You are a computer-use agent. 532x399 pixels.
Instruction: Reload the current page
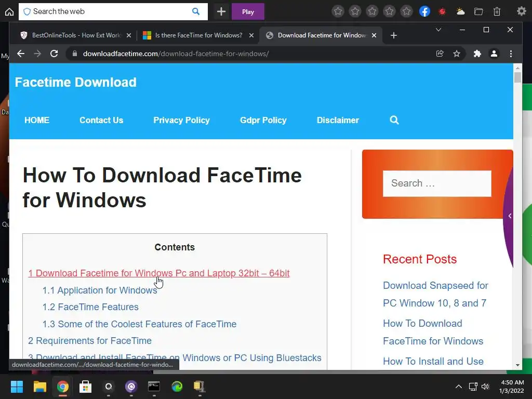pyautogui.click(x=54, y=54)
